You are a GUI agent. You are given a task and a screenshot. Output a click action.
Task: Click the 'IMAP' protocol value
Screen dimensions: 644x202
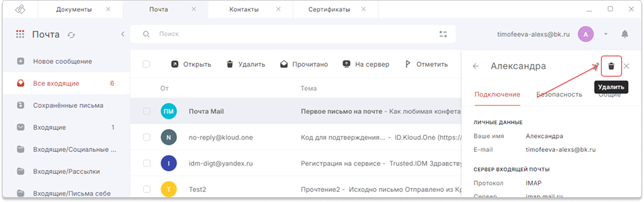(534, 183)
